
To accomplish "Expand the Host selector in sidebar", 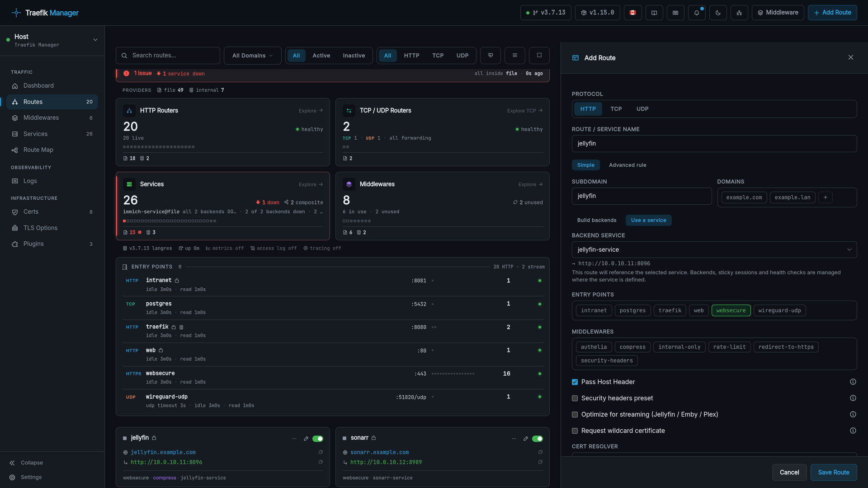I will 52,40.
